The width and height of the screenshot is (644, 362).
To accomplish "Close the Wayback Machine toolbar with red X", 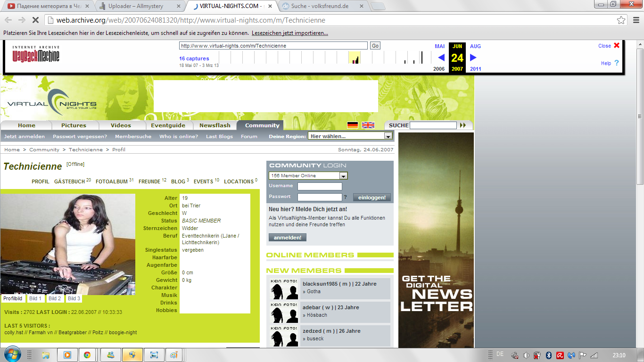I will click(x=617, y=46).
